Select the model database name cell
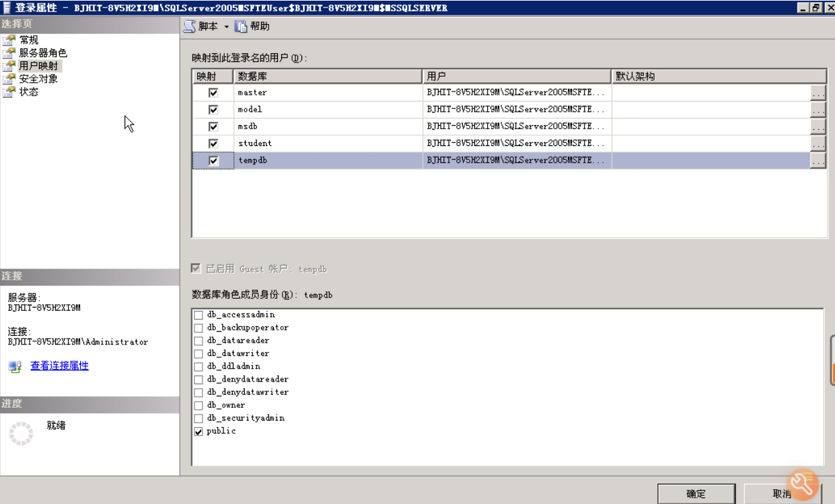 pyautogui.click(x=328, y=110)
